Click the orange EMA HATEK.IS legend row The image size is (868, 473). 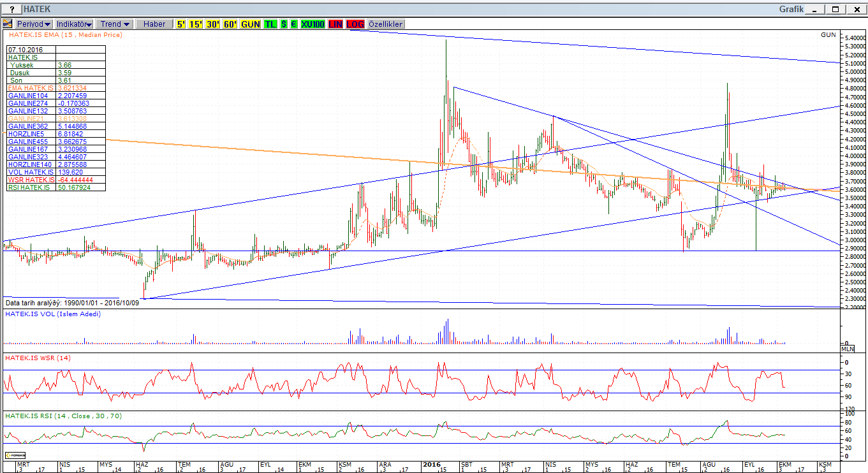tap(31, 88)
